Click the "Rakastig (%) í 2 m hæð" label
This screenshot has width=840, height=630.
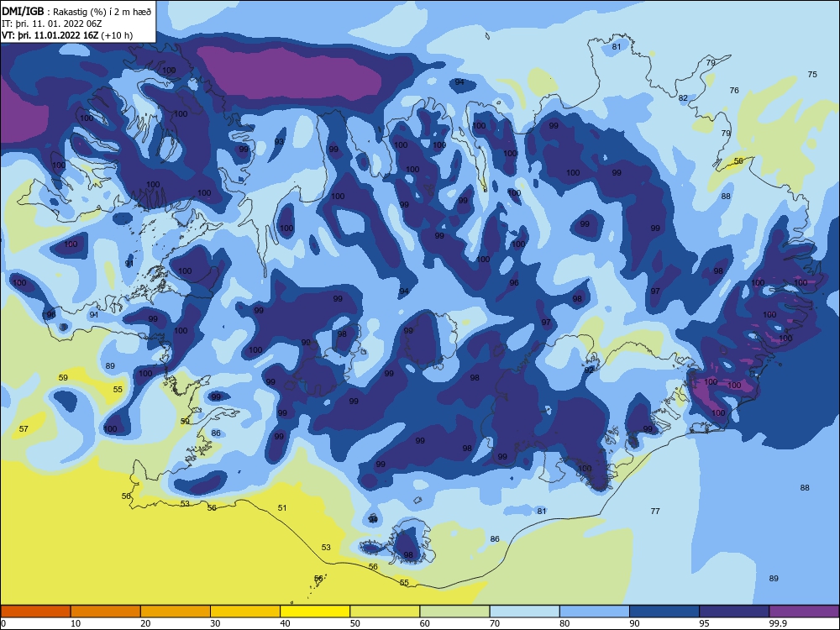[x=102, y=12]
